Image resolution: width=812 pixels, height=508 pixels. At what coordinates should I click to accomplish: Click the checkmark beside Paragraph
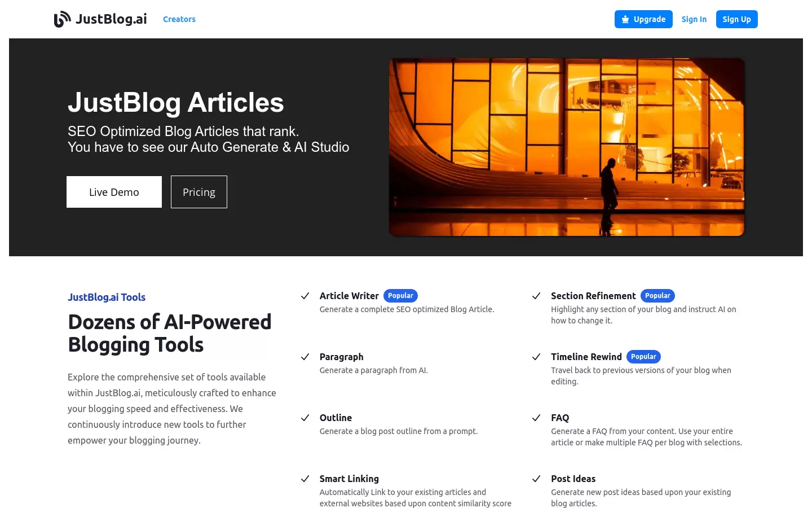305,357
